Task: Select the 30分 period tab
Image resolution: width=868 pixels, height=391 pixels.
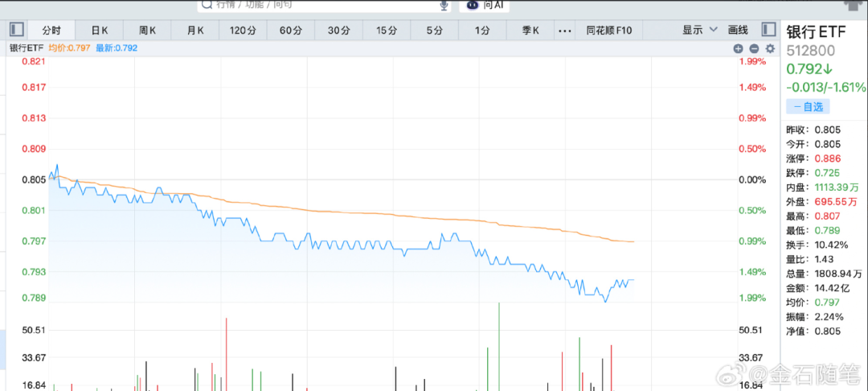Action: coord(339,31)
